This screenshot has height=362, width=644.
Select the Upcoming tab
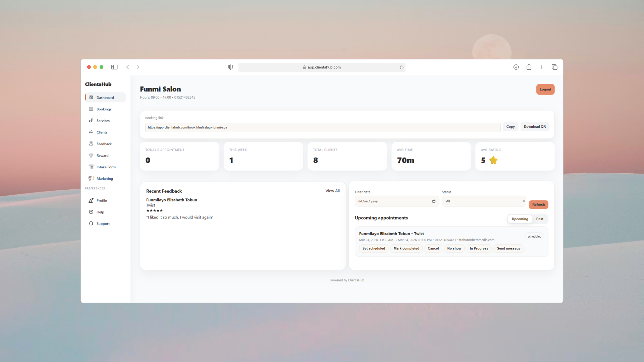(520, 219)
